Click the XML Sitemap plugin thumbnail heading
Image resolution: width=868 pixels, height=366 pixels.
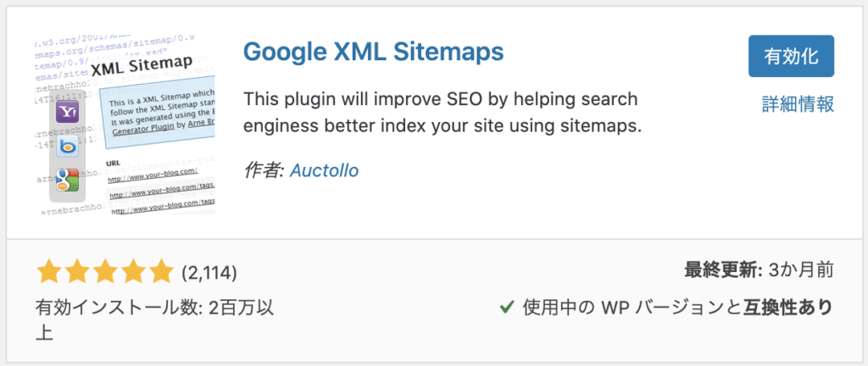click(x=142, y=67)
